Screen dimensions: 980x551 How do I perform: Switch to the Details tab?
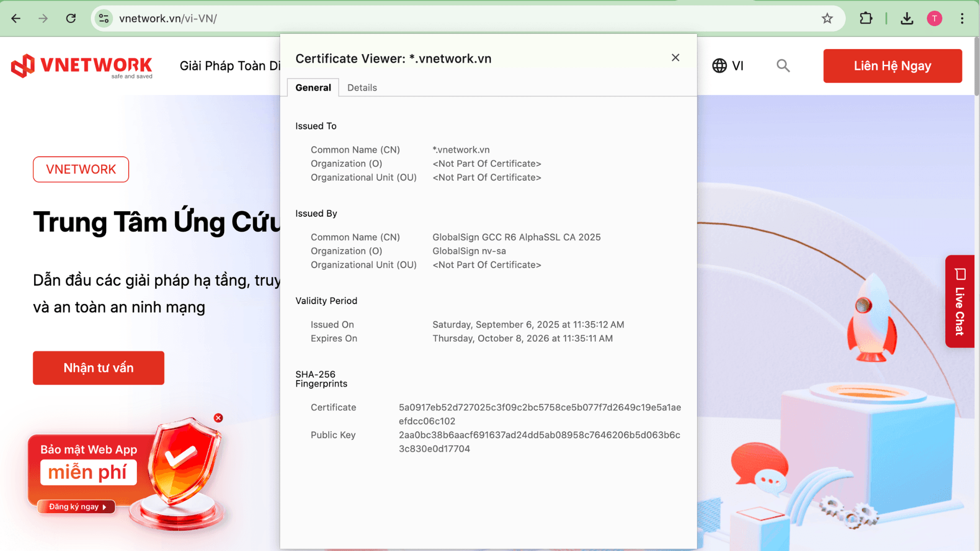[362, 88]
